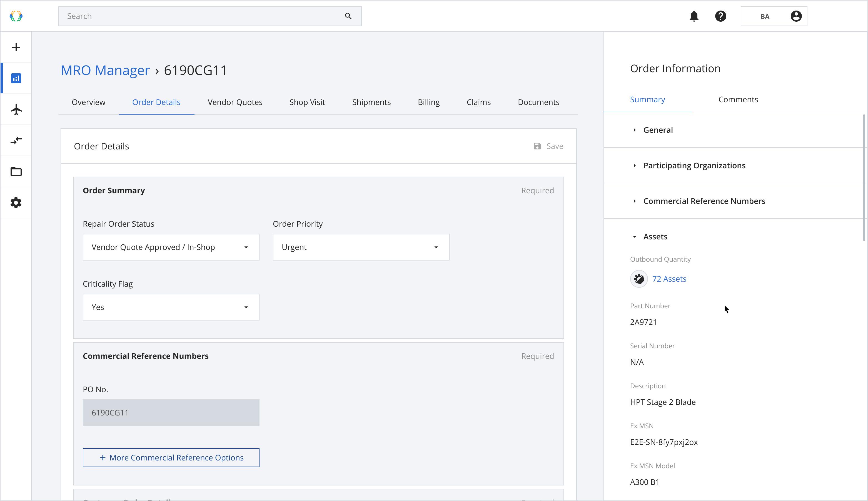Open the Order Priority dropdown
The height and width of the screenshot is (501, 868).
361,247
